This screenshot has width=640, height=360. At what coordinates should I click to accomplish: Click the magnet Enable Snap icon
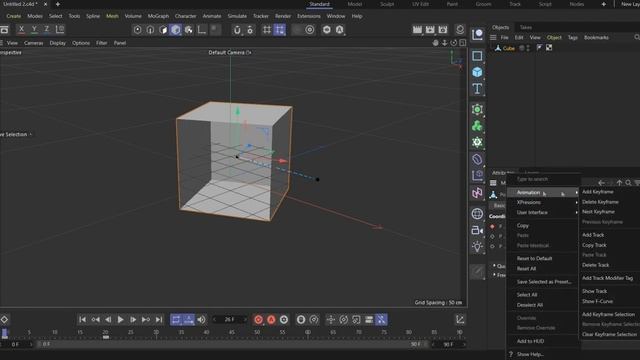click(237, 30)
